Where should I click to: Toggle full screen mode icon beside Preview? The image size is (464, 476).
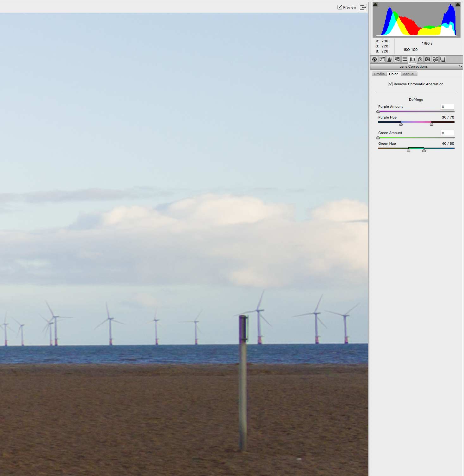363,7
